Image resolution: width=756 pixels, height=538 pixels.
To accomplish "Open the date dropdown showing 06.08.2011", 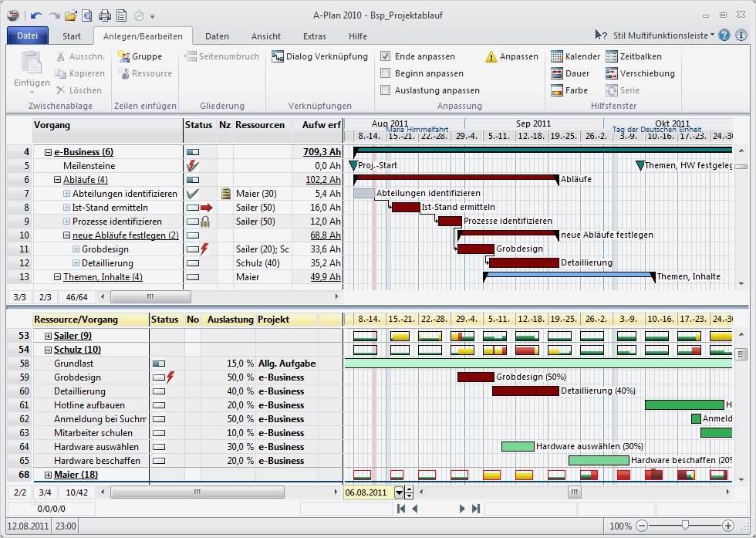I will click(399, 492).
